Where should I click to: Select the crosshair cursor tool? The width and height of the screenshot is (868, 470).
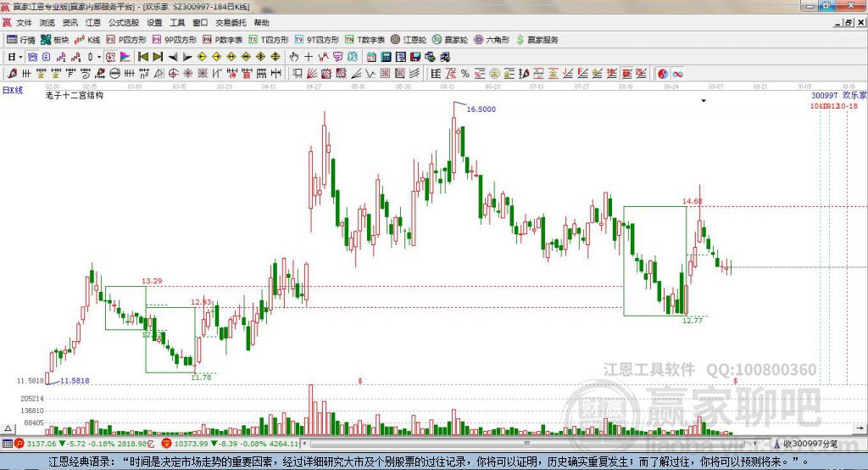point(309,57)
